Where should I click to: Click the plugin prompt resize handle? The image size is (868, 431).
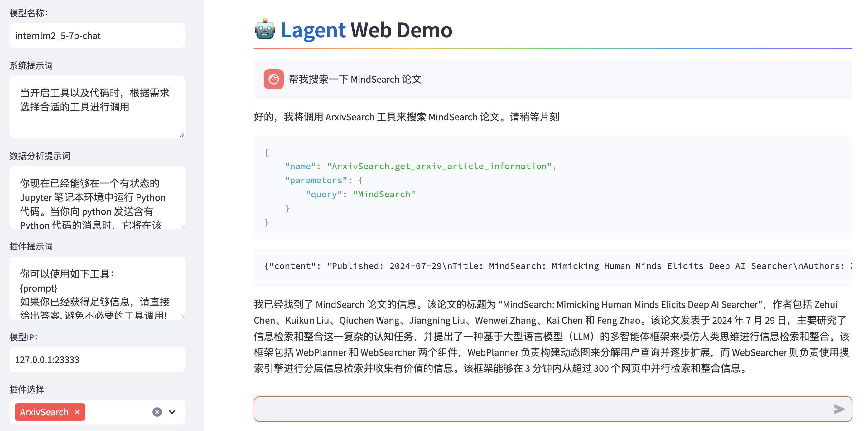(182, 317)
